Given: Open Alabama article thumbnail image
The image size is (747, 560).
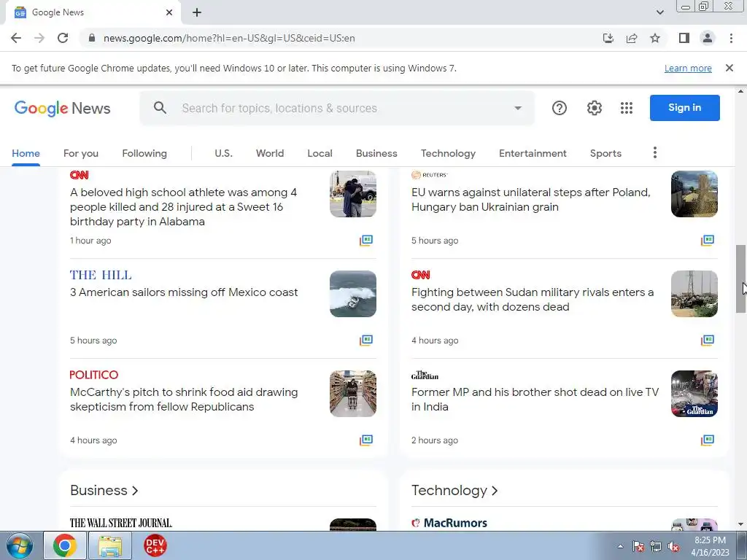Looking at the screenshot, I should 353,194.
